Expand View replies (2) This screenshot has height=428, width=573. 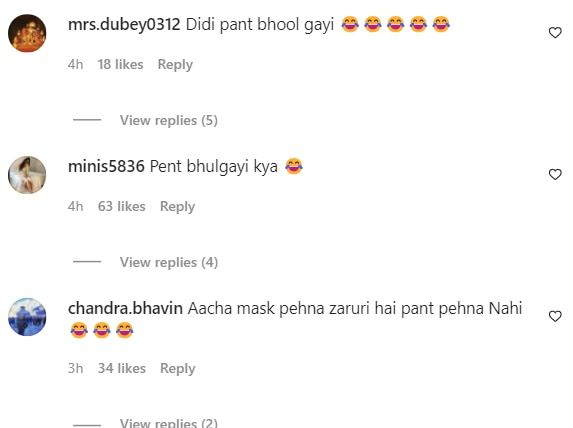point(168,423)
